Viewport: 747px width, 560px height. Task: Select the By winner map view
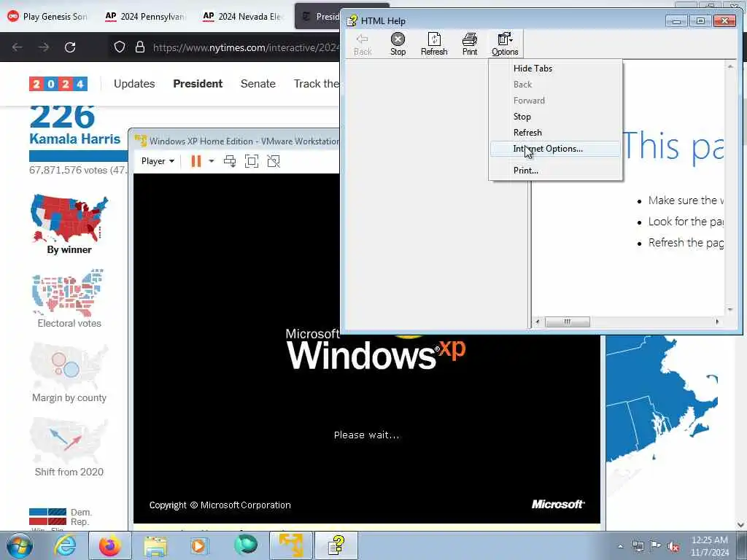(x=69, y=225)
